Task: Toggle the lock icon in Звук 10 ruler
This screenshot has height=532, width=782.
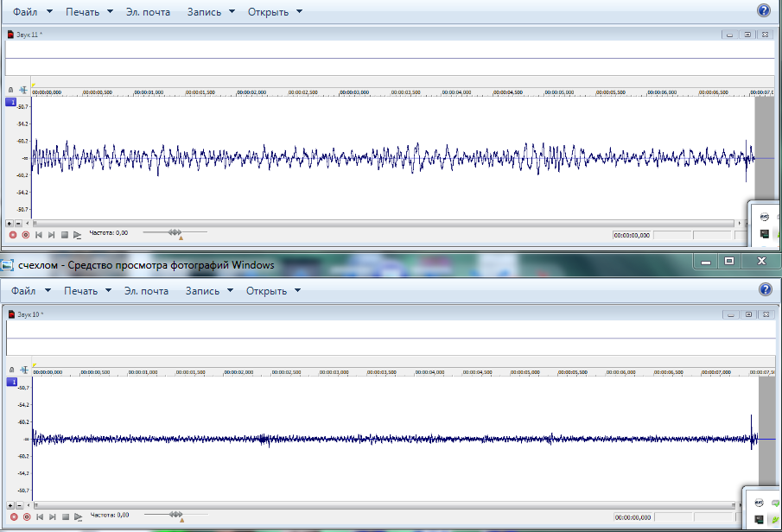Action: pos(11,370)
